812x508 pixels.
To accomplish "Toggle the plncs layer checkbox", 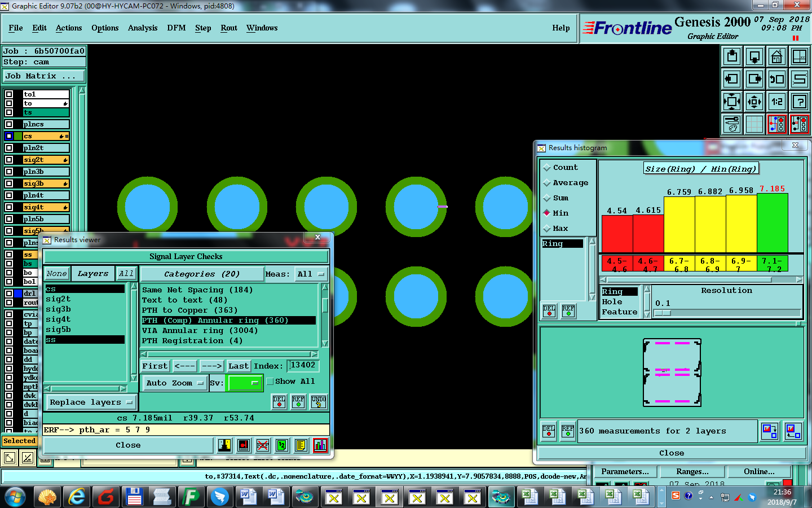I will click(x=9, y=124).
